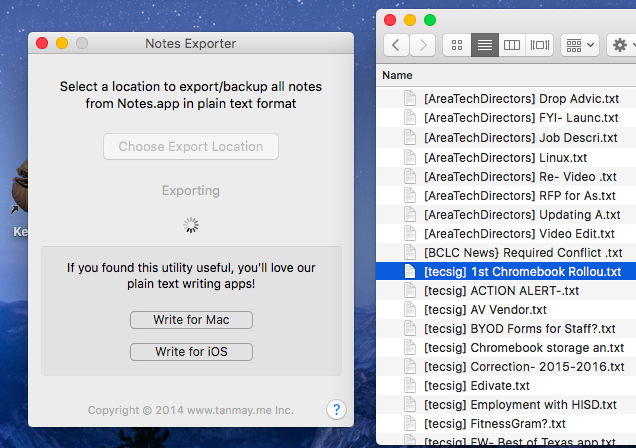The image size is (636, 448).
Task: Select [tecsig] Chromebook storage an.txt file
Action: coord(506,348)
